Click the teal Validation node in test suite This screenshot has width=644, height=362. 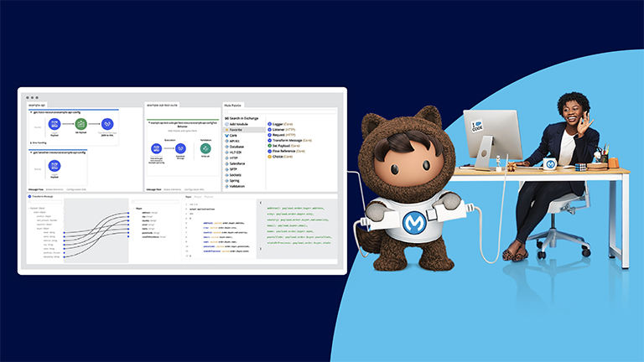point(205,147)
